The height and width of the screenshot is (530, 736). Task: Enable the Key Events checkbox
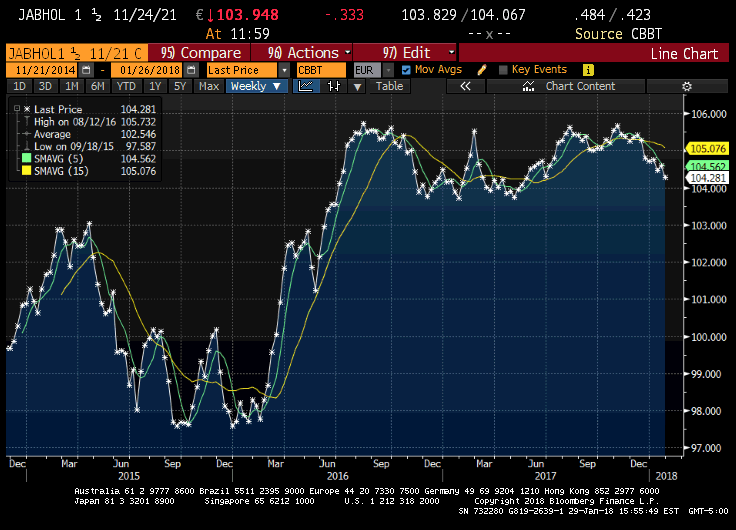coord(503,70)
